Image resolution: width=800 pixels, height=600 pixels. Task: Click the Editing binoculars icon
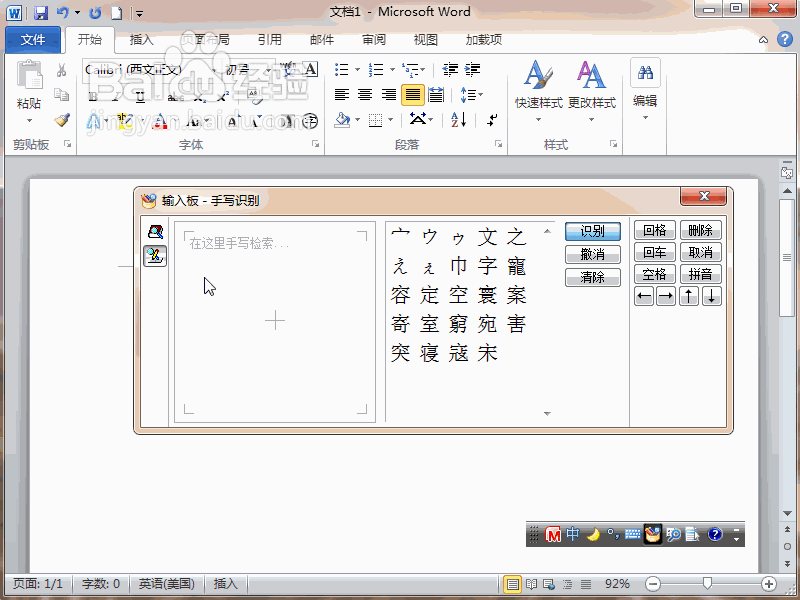(x=645, y=73)
